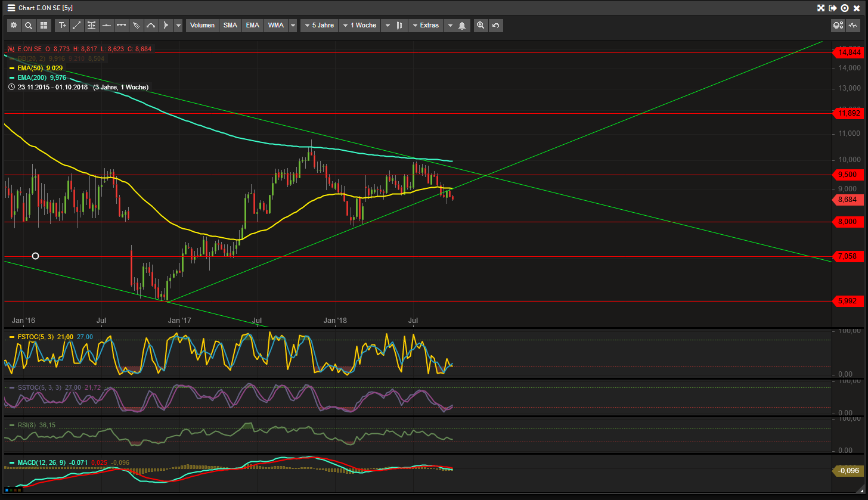
Task: Select the text annotation tool
Action: pos(62,26)
